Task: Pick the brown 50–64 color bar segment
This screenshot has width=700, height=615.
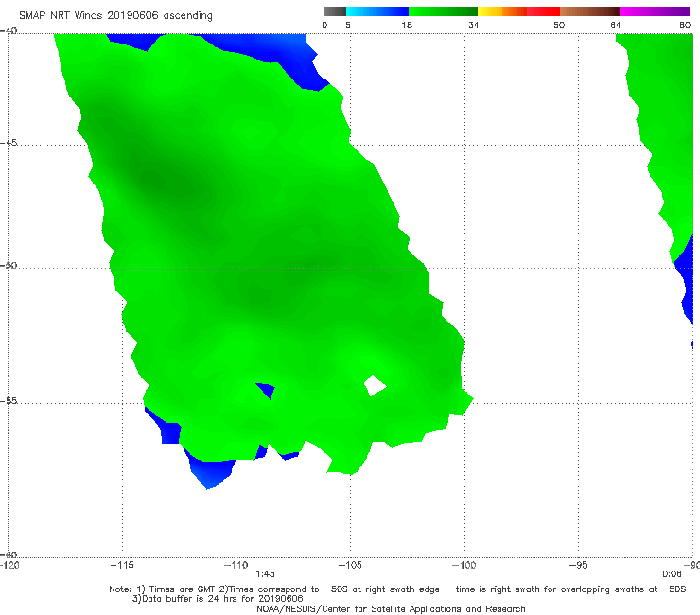Action: [589, 11]
